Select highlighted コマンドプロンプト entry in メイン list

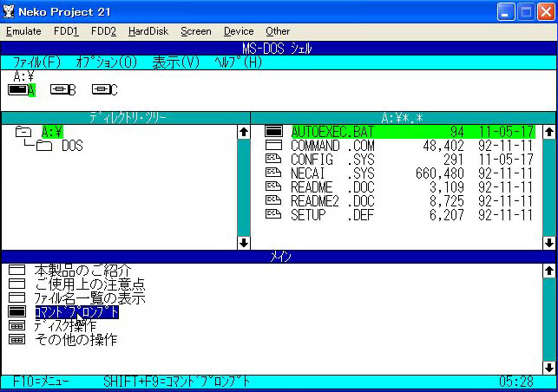pyautogui.click(x=76, y=312)
